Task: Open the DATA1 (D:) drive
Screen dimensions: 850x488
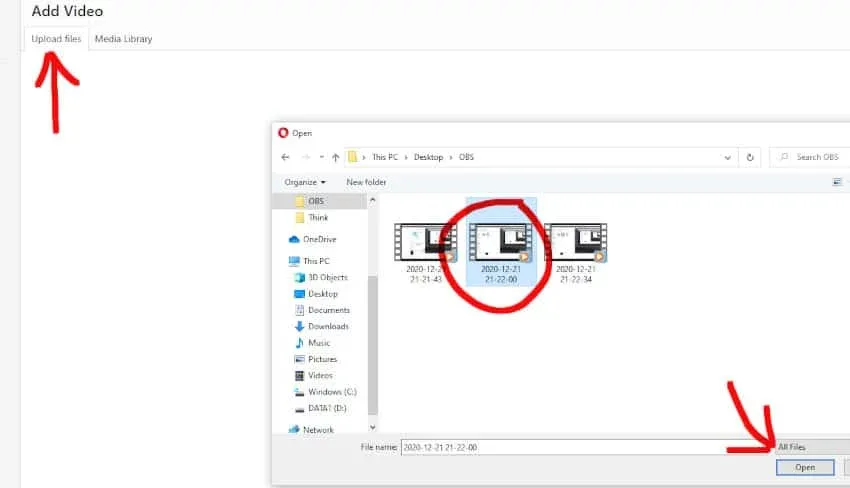Action: pos(327,408)
